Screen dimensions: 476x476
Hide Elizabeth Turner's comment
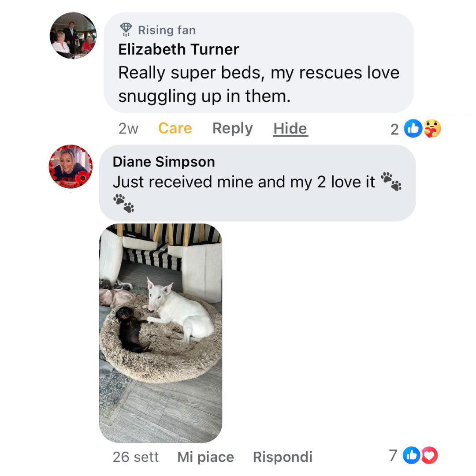pos(290,129)
